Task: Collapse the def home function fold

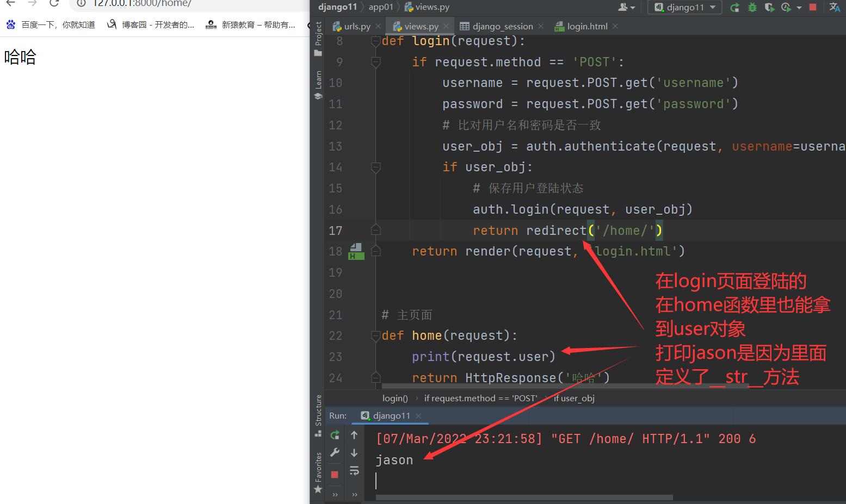Action: [375, 336]
